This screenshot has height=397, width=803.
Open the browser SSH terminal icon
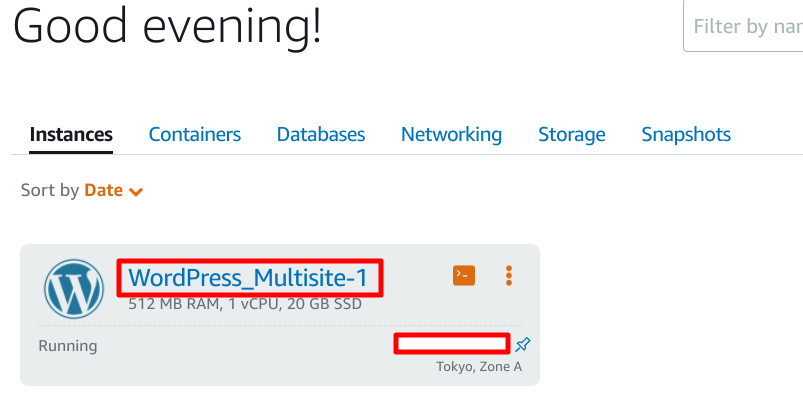[x=463, y=276]
